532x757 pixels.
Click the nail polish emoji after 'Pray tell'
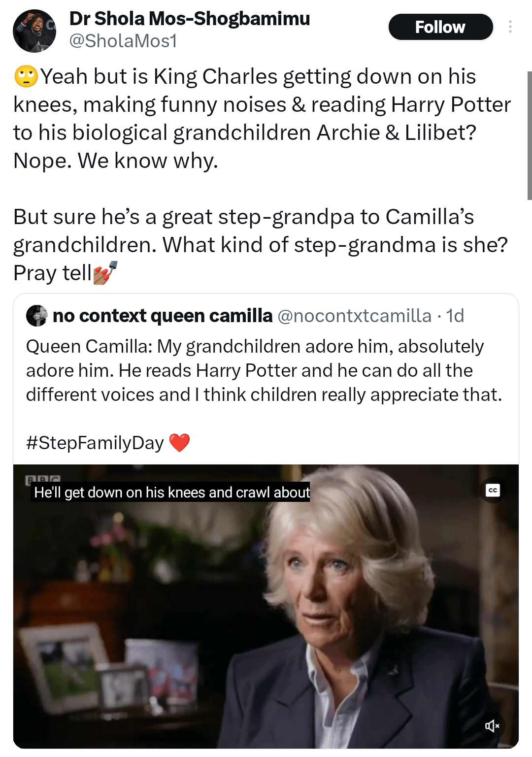105,273
